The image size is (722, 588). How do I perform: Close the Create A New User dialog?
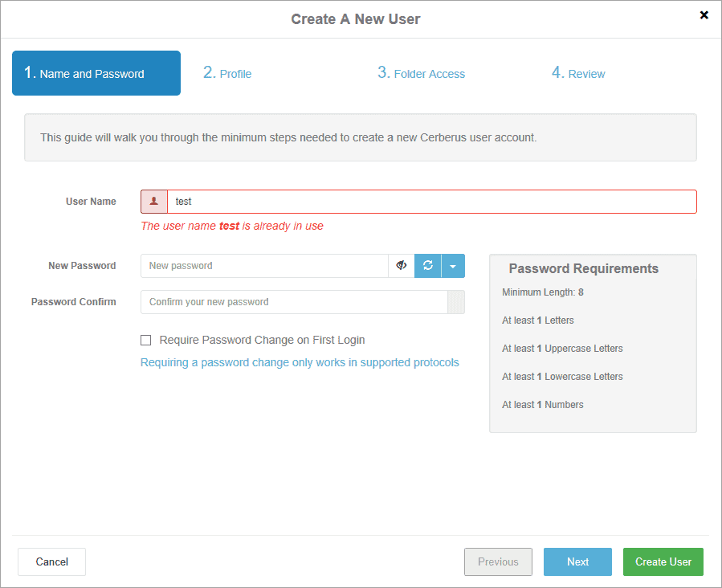[x=704, y=15]
